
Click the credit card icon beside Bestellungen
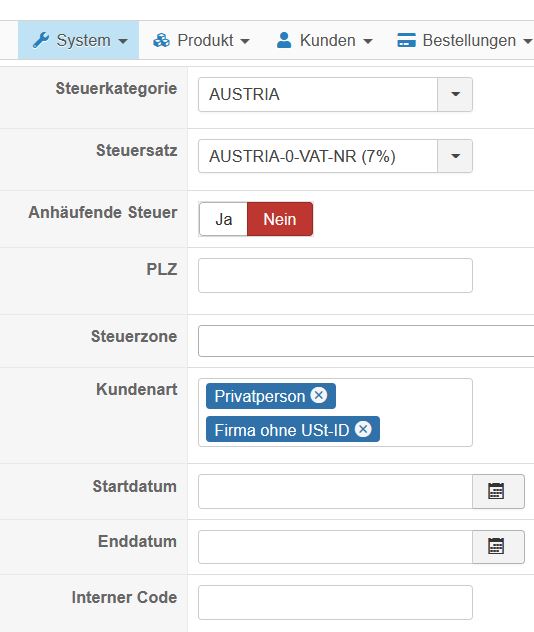pos(406,40)
